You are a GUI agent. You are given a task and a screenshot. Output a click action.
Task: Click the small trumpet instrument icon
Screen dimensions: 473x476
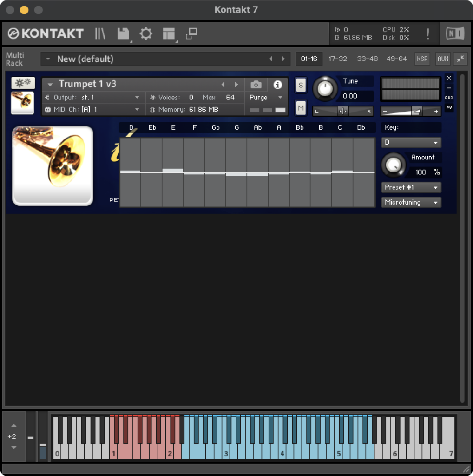pos(22,103)
